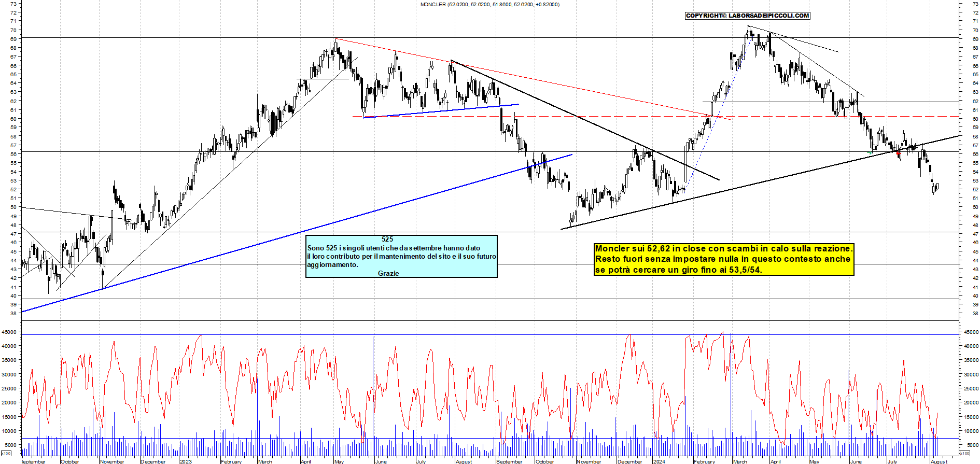Click 38 on the left price axis
Viewport: 980px width, 464px height.
[13, 313]
